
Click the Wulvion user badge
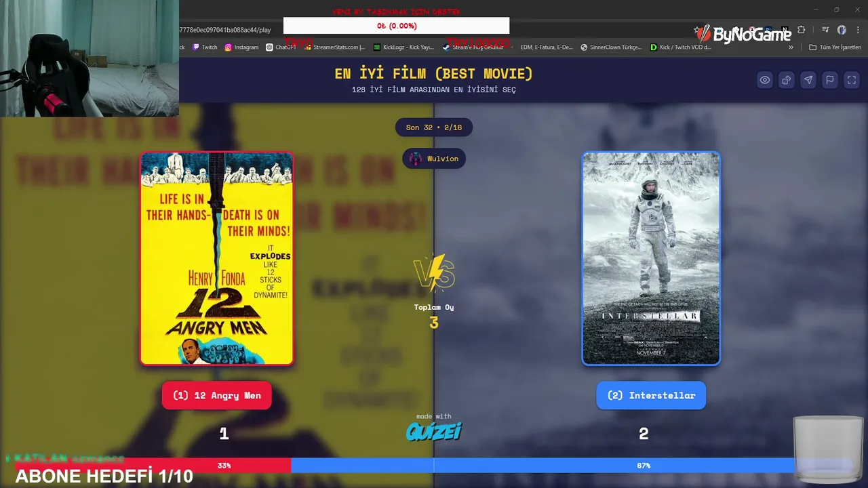click(x=434, y=159)
